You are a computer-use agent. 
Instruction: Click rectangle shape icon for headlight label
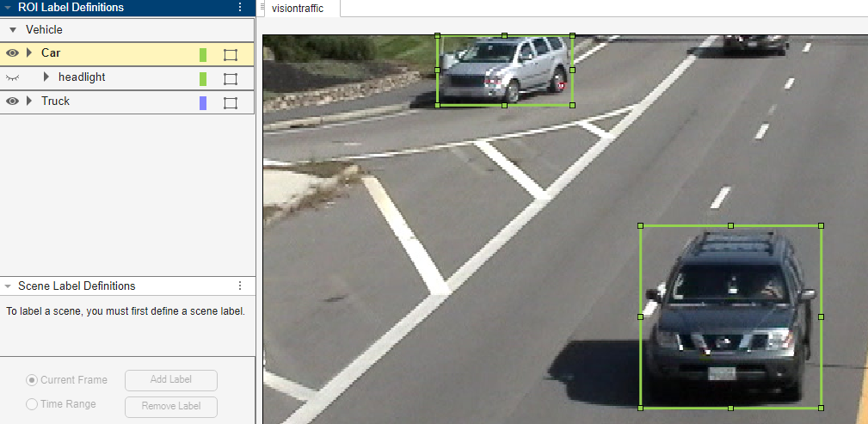coord(231,78)
